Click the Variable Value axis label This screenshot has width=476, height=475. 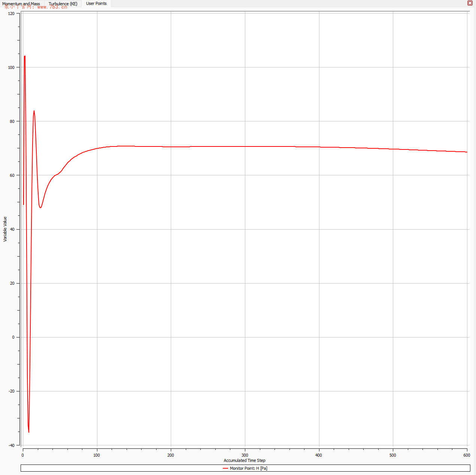tap(5, 229)
